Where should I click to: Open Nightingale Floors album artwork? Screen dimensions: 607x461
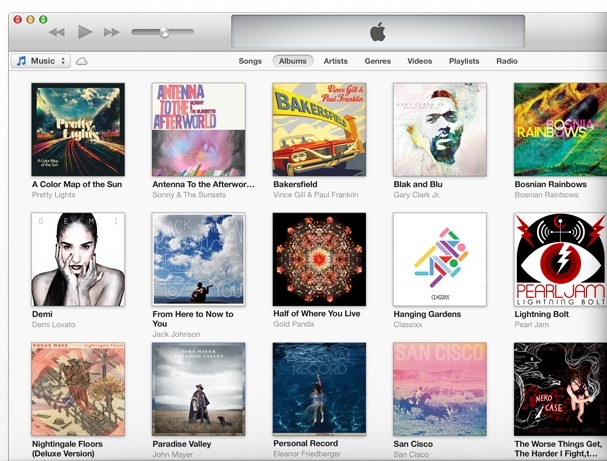78,389
